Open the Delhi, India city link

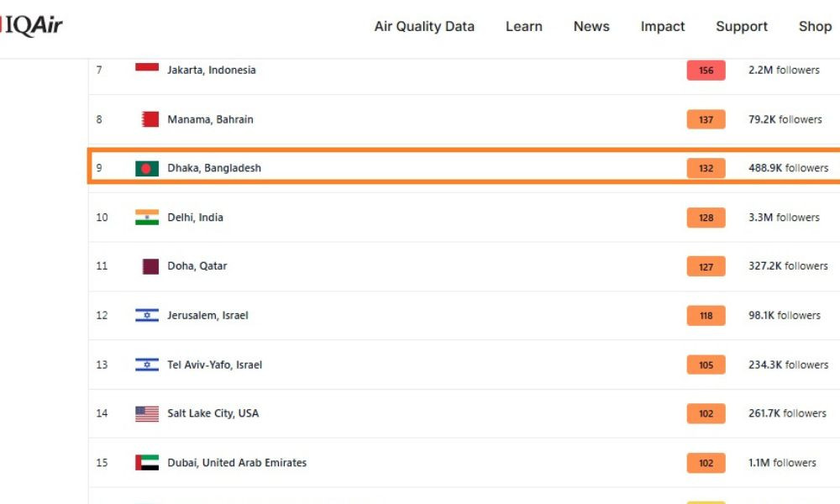tap(195, 217)
